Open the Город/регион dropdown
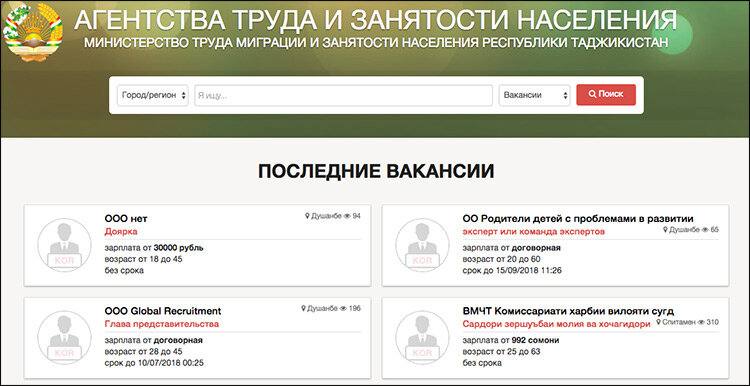 pyautogui.click(x=153, y=95)
